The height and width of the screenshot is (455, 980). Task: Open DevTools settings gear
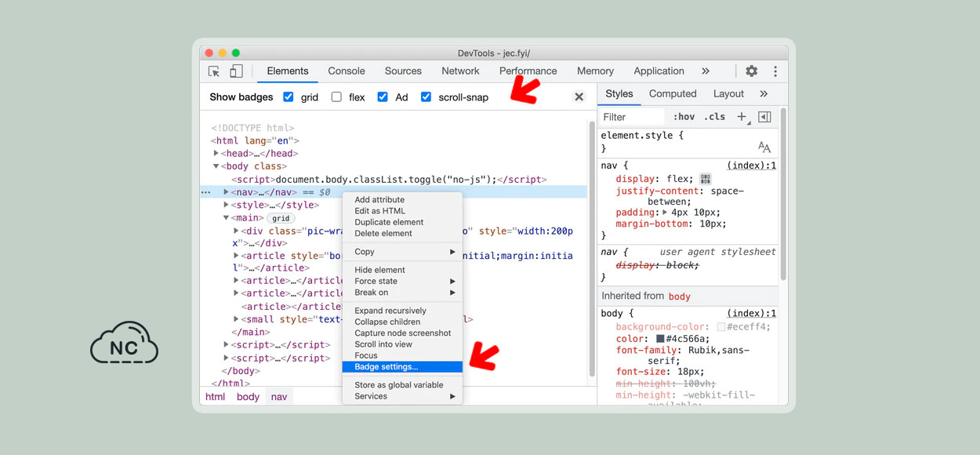(x=752, y=71)
